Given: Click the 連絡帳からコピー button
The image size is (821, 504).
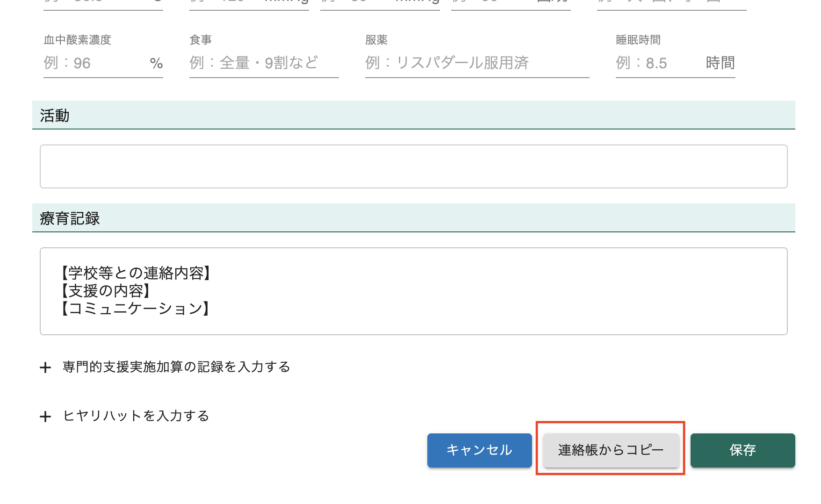Looking at the screenshot, I should click(611, 450).
